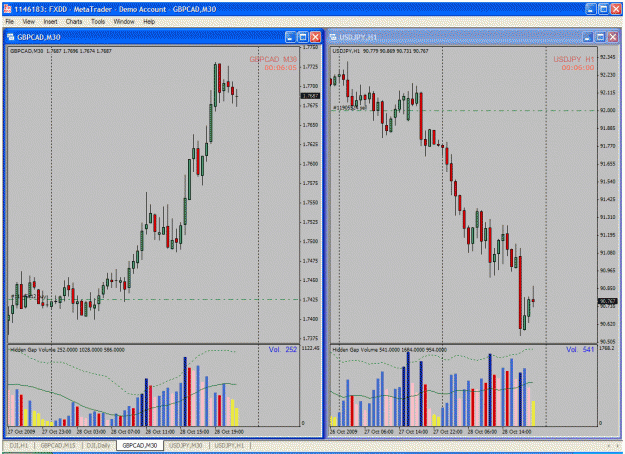
Task: Click the order label on USDJPY chart
Action: point(350,108)
